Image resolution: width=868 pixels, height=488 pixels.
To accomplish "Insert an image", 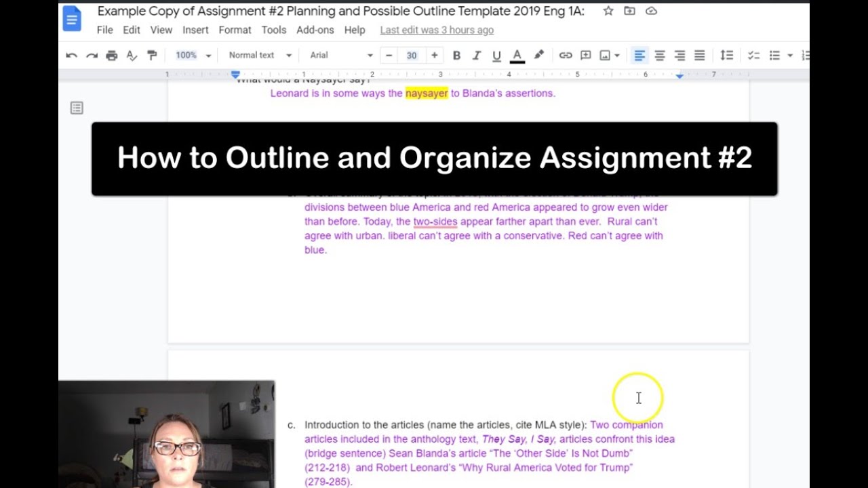I will pyautogui.click(x=605, y=56).
